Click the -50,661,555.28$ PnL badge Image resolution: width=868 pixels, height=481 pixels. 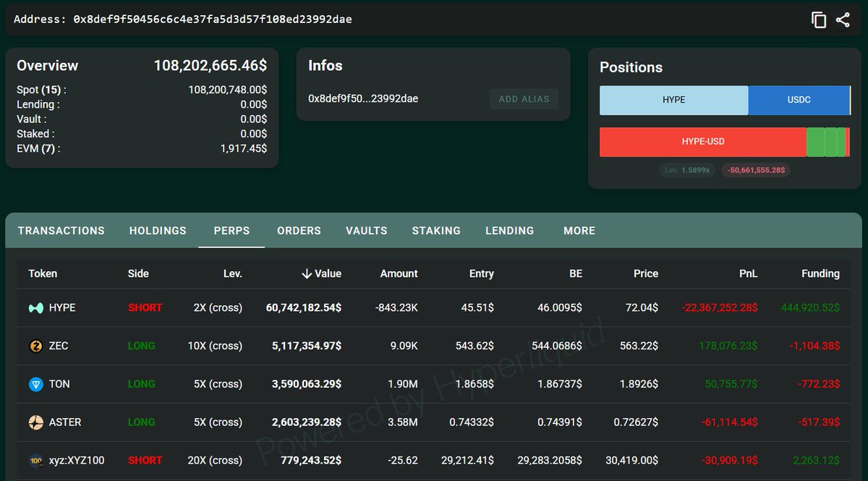point(756,171)
